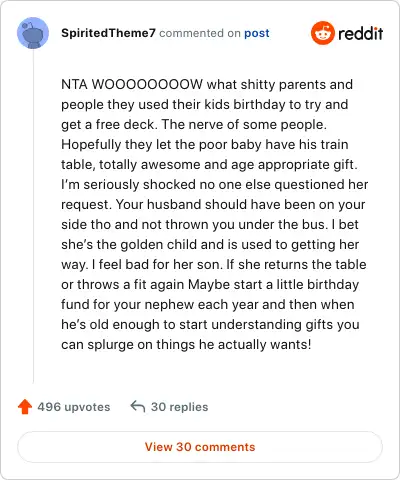The height and width of the screenshot is (480, 400).
Task: Follow the blue "post" link
Action: pos(257,33)
